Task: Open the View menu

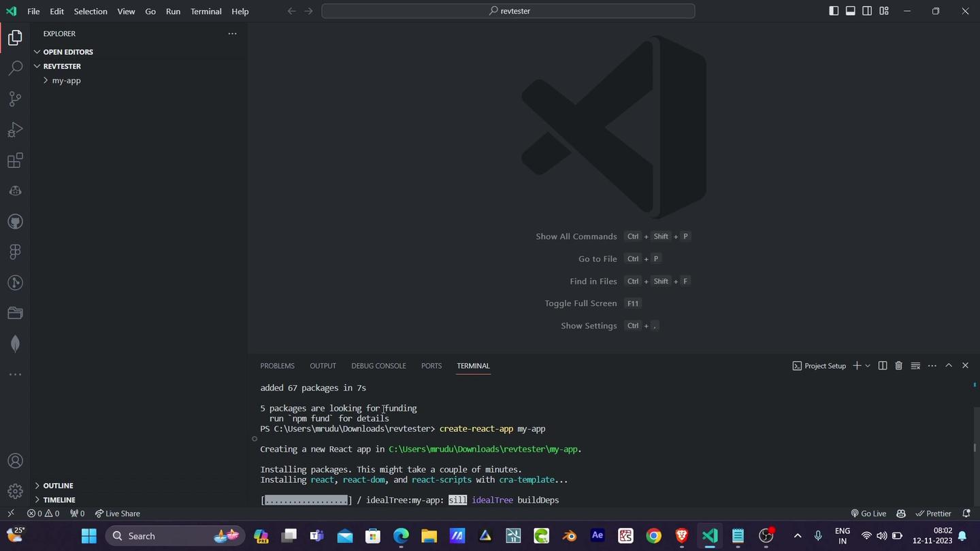Action: (126, 11)
